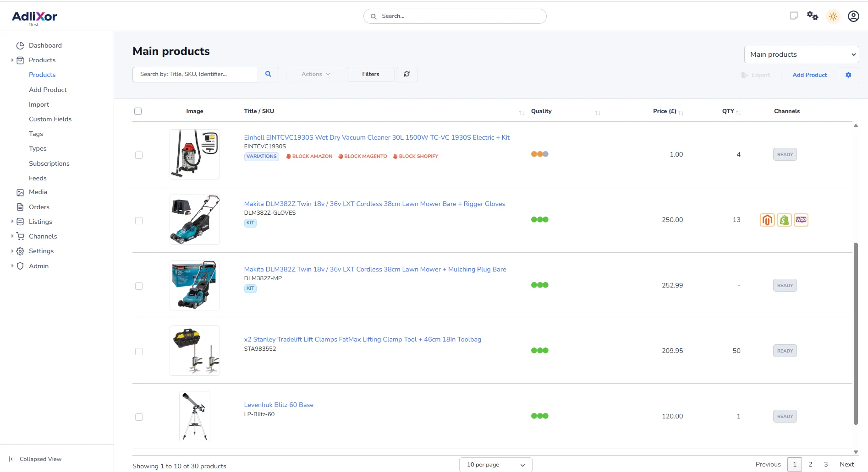Click page 3 in pagination
Screen dimensions: 868x472
(x=825, y=464)
